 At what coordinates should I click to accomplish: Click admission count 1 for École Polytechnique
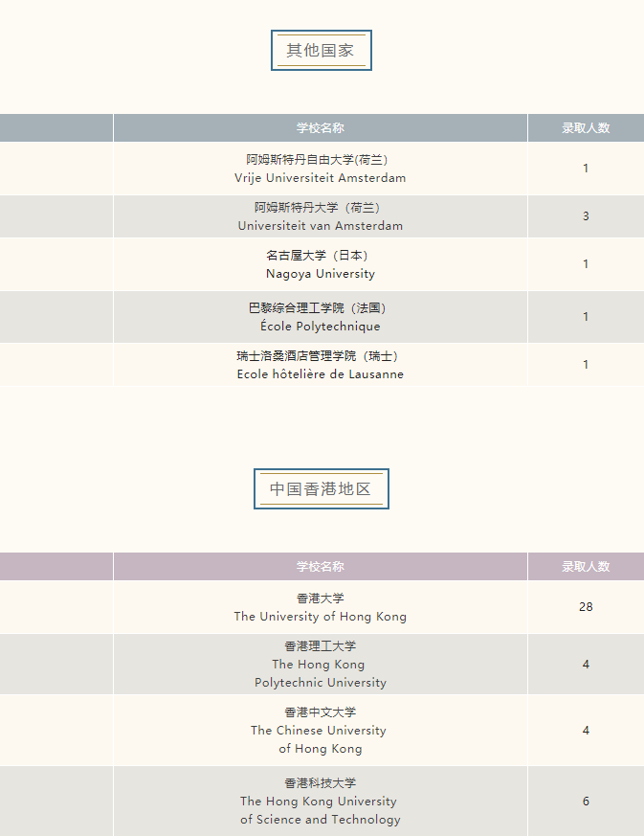pyautogui.click(x=586, y=317)
